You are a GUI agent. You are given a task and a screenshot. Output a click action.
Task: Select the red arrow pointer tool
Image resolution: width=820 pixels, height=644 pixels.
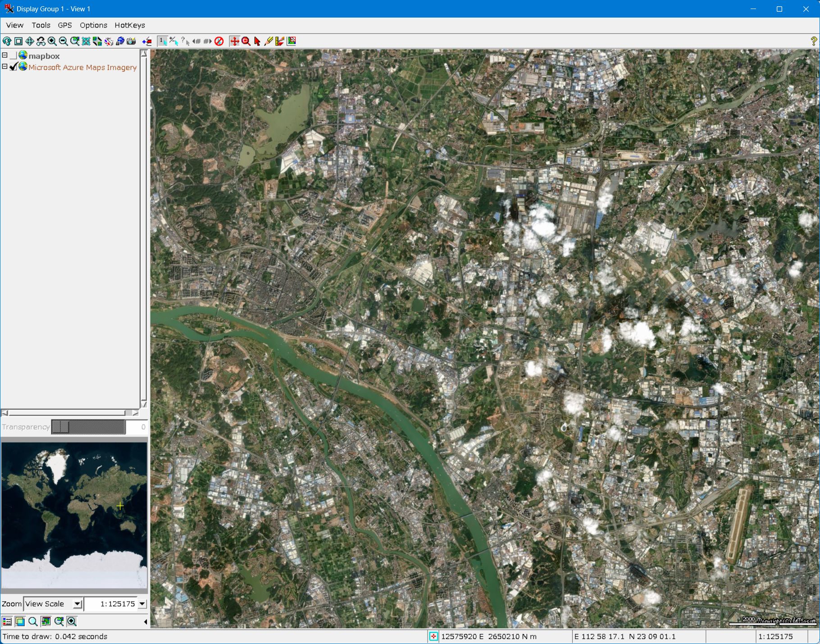point(257,41)
